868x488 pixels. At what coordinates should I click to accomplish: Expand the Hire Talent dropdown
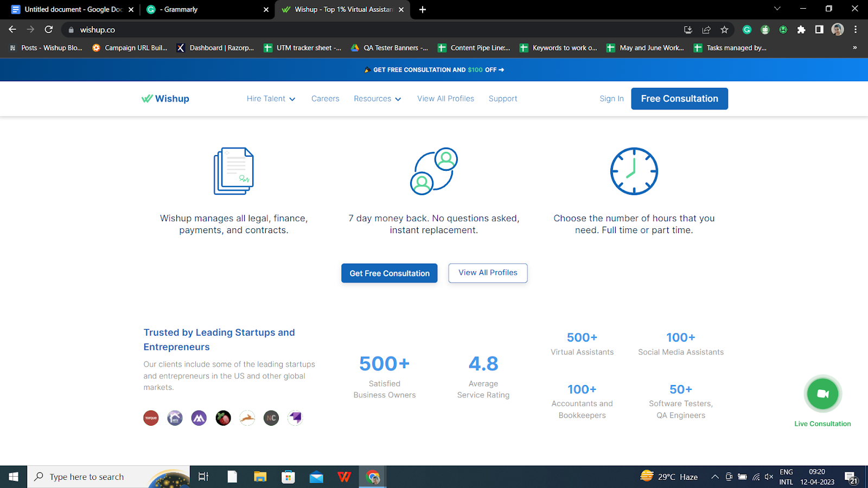point(271,99)
